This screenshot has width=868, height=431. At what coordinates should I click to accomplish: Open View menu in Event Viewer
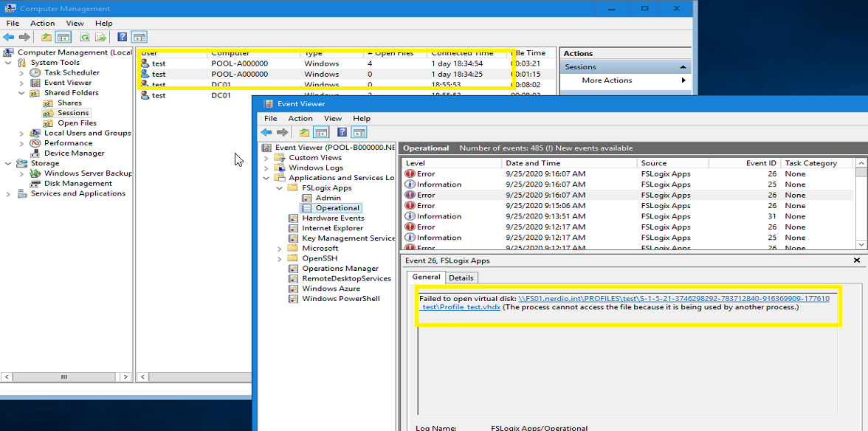(x=333, y=118)
